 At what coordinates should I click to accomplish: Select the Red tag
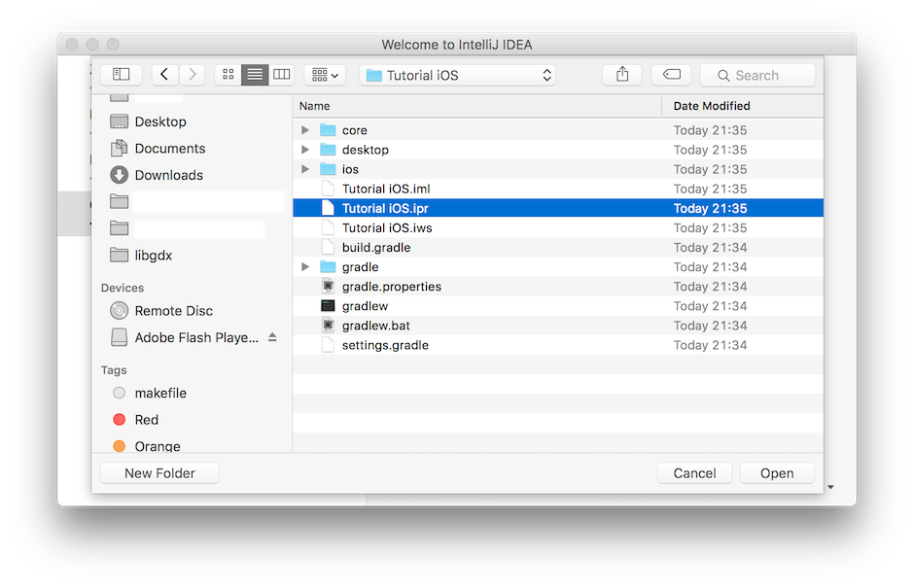135,420
